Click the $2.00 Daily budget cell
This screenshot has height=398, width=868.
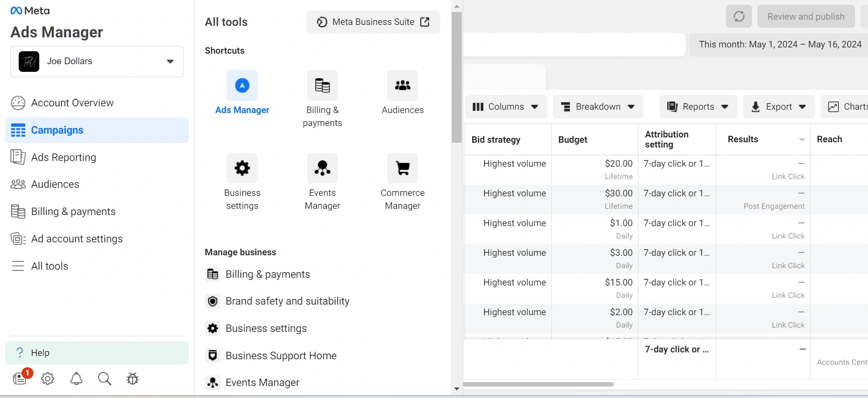pyautogui.click(x=594, y=318)
